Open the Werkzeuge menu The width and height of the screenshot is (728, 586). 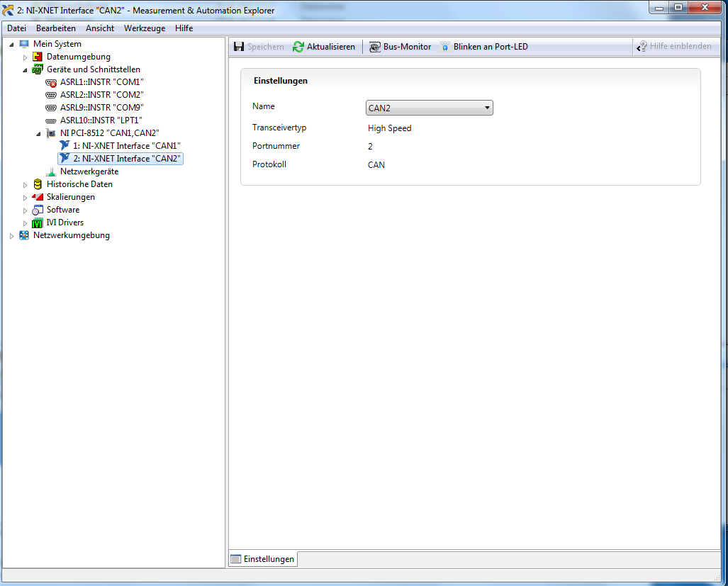point(145,28)
